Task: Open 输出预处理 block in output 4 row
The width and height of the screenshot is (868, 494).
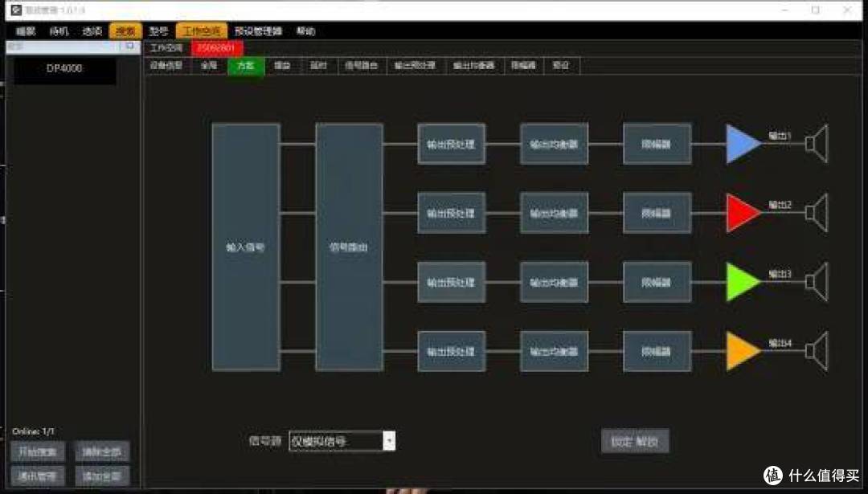Action: click(x=451, y=351)
